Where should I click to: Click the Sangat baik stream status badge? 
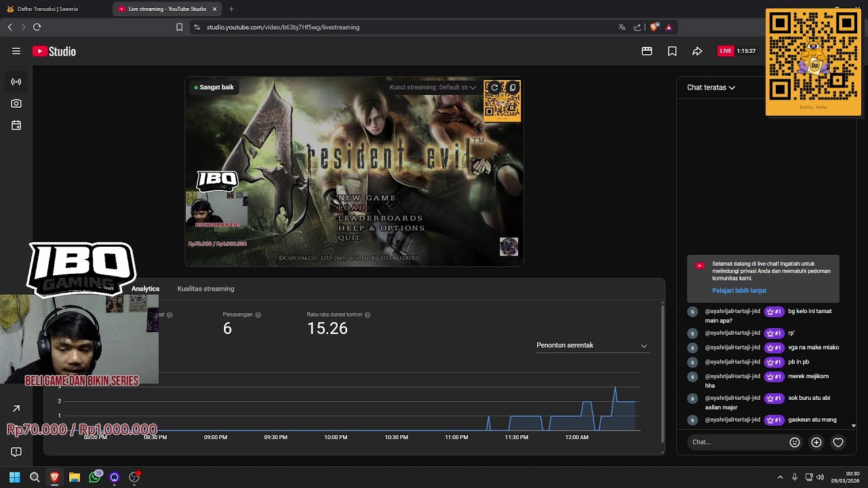(x=214, y=87)
